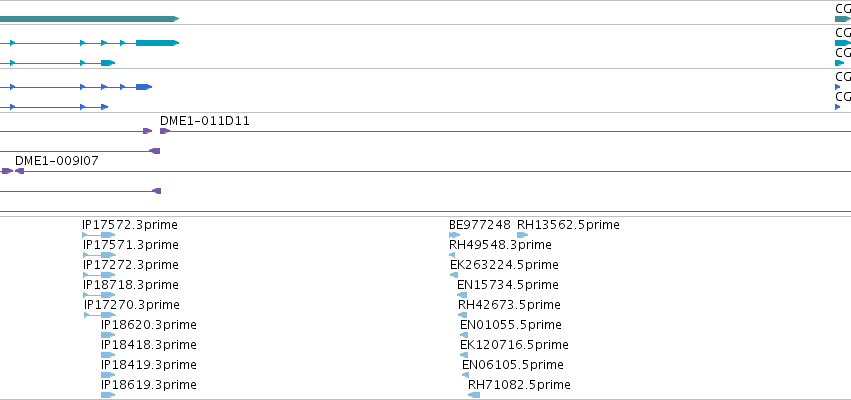
Task: Click the EK120716.5prime feature glyph
Action: tap(463, 355)
